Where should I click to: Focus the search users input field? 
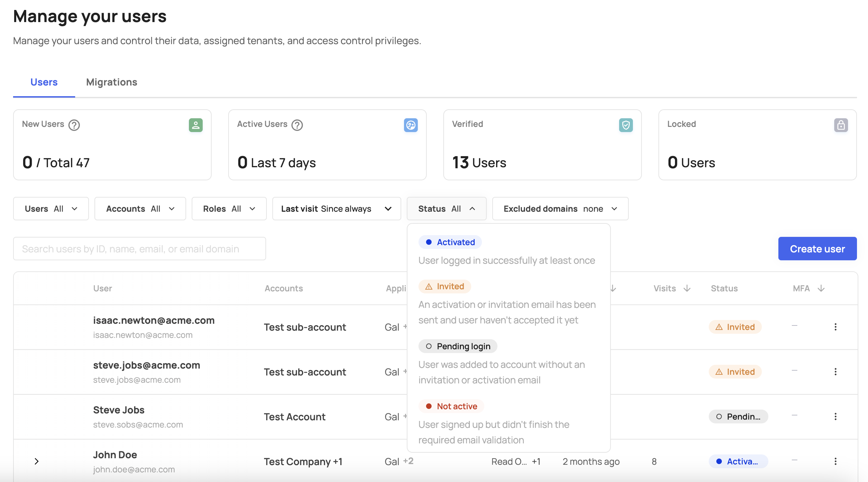tap(139, 249)
